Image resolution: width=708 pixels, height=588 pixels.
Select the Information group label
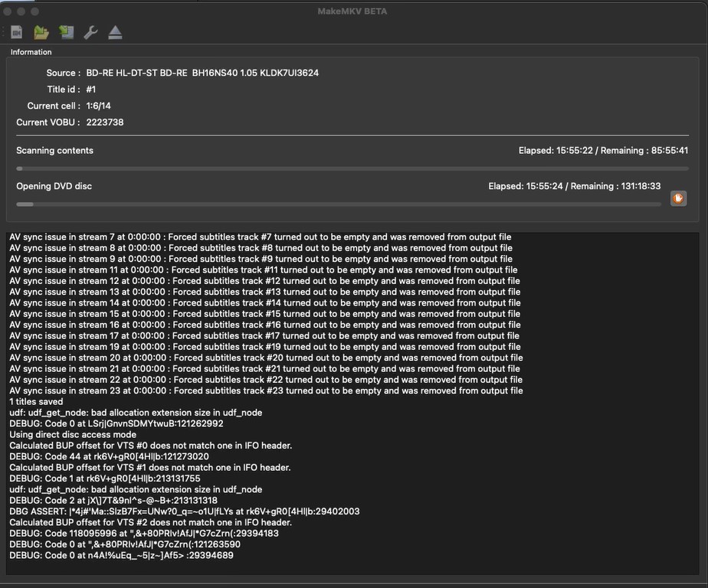click(31, 52)
